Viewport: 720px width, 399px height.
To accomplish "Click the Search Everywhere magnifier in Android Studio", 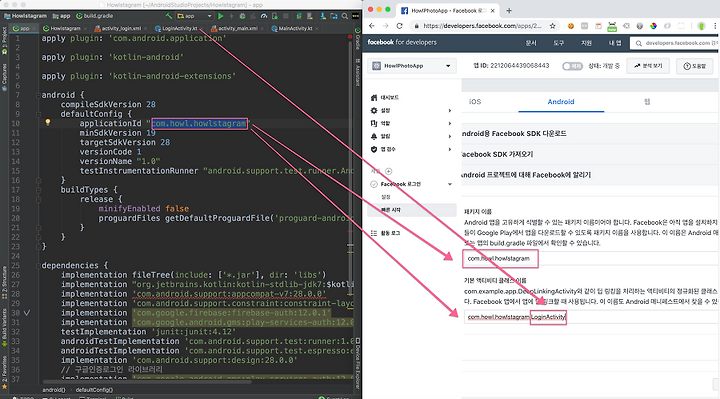I will coord(345,16).
